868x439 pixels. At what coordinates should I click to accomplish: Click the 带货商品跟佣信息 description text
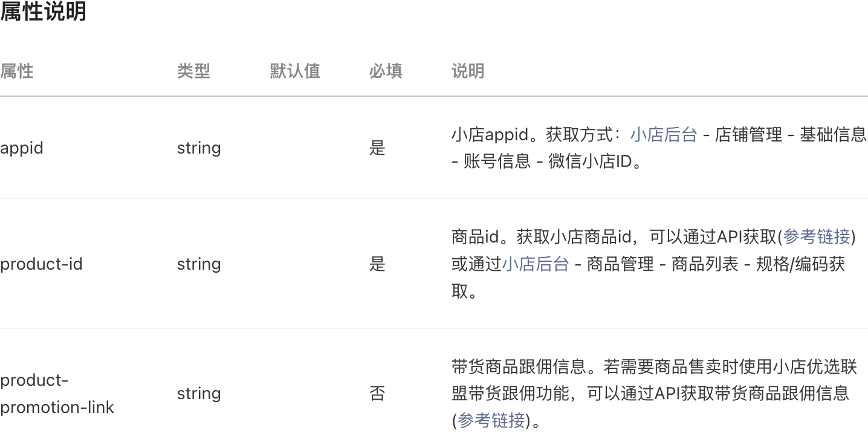click(519, 366)
